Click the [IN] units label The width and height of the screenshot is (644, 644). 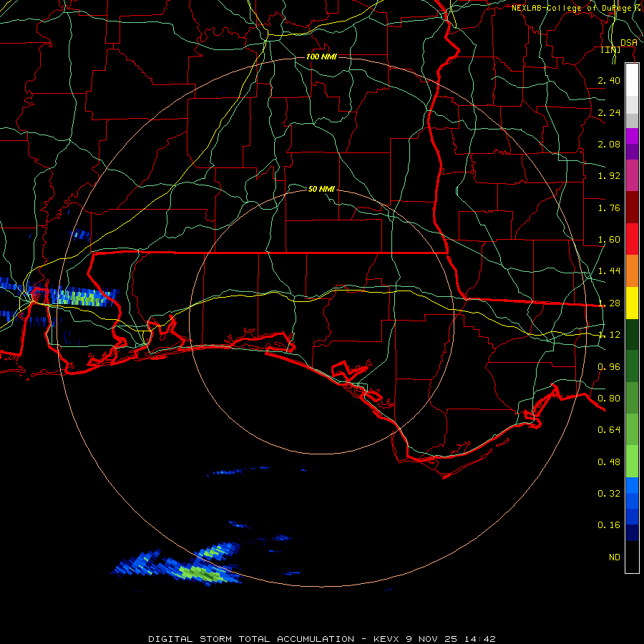(x=611, y=50)
